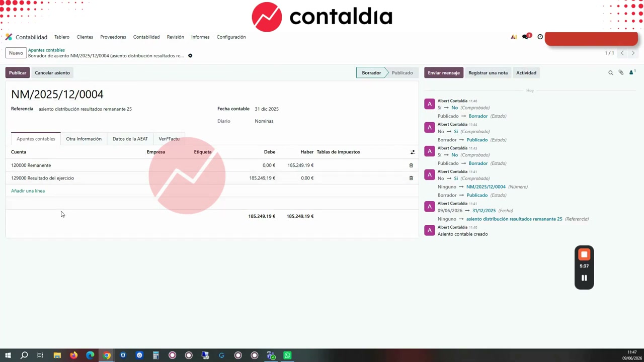Show followers via the person icon
Screen dimensions: 644x362
pyautogui.click(x=632, y=72)
